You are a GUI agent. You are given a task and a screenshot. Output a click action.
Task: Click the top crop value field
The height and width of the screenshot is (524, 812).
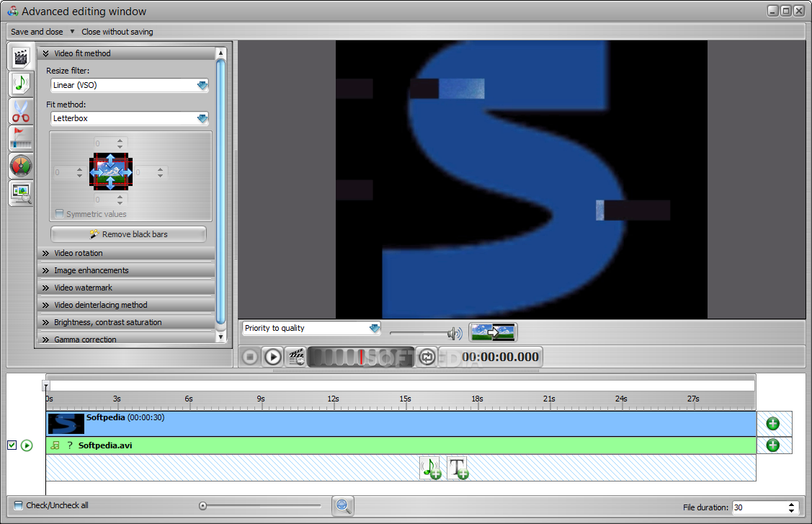tap(104, 143)
